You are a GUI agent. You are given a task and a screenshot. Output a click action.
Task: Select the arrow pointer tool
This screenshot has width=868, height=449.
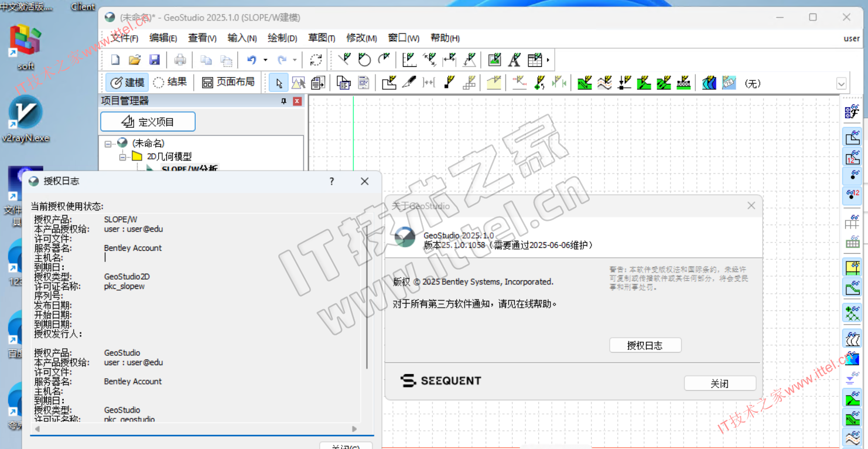(x=279, y=83)
